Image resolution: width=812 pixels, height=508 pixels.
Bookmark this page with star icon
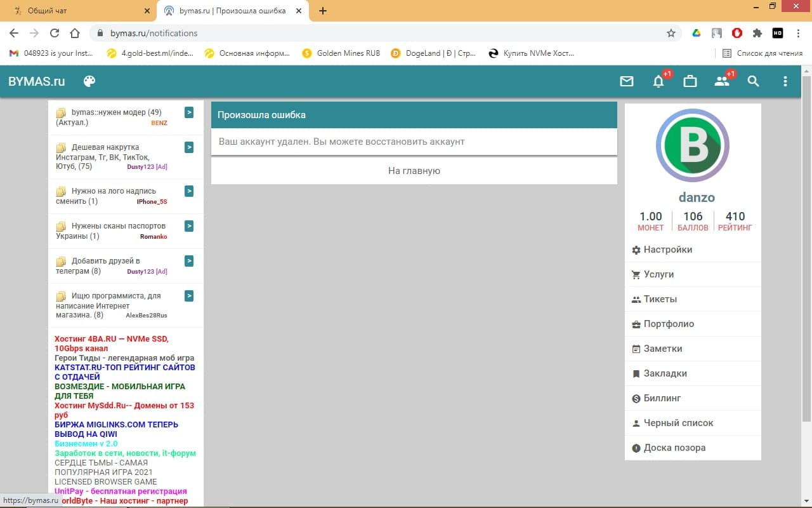click(671, 33)
